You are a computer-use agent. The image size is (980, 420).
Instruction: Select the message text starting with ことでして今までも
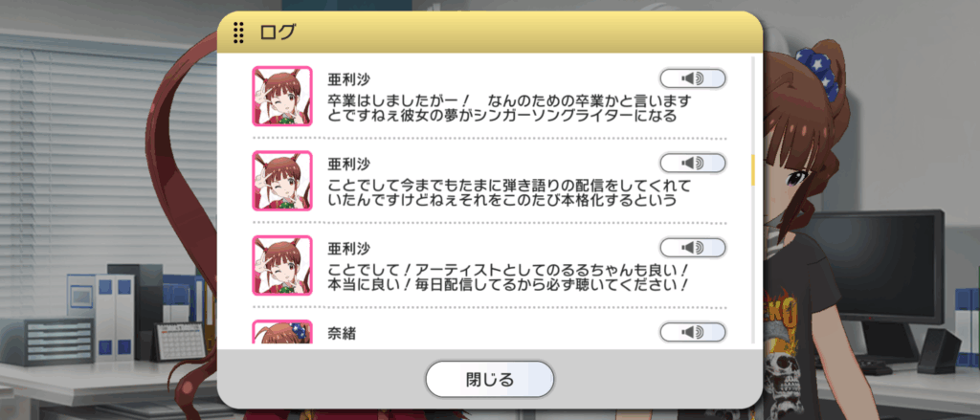(x=509, y=192)
